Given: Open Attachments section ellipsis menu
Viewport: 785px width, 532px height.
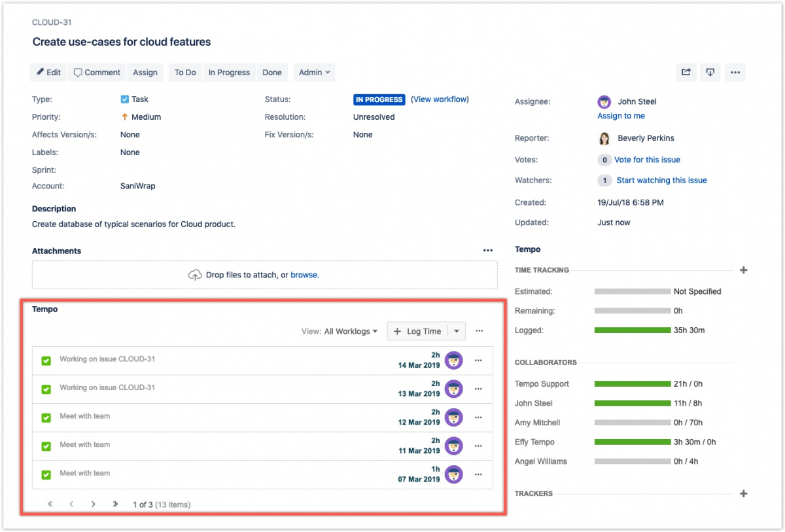Looking at the screenshot, I should point(487,251).
